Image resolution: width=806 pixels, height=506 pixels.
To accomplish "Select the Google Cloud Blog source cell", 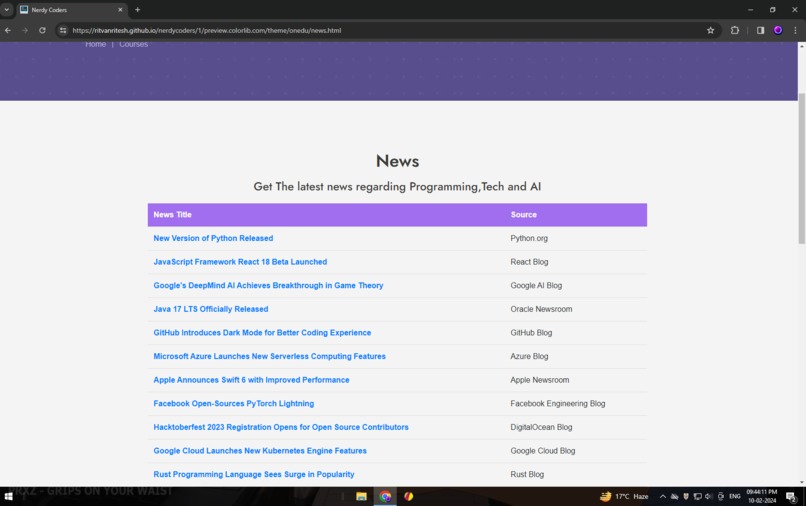I will tap(543, 451).
